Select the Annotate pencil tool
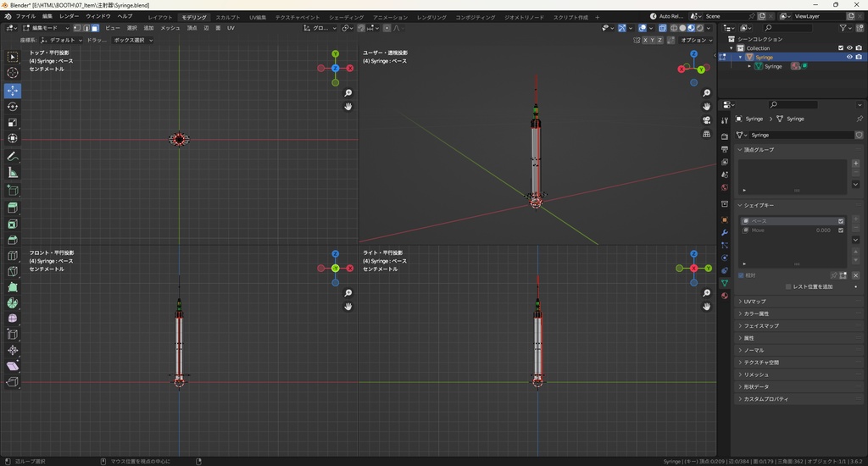Image resolution: width=868 pixels, height=466 pixels. coord(13,157)
